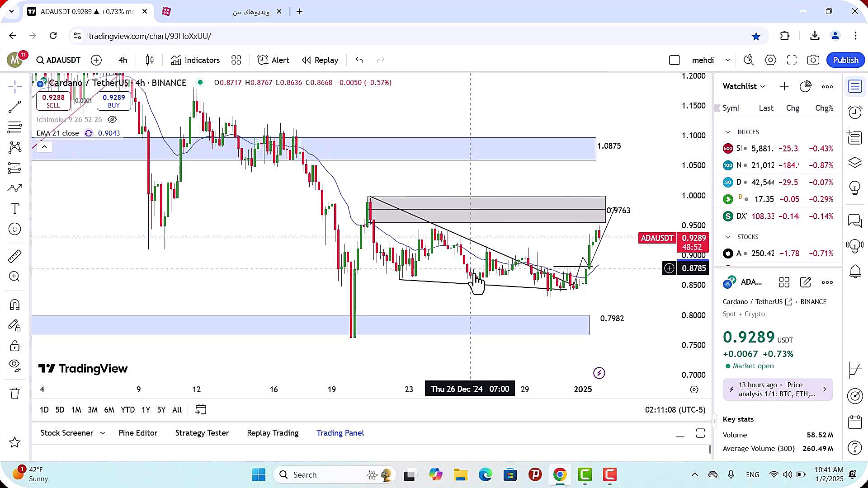868x488 pixels.
Task: Add a symbol to the watchlist
Action: tap(784, 86)
